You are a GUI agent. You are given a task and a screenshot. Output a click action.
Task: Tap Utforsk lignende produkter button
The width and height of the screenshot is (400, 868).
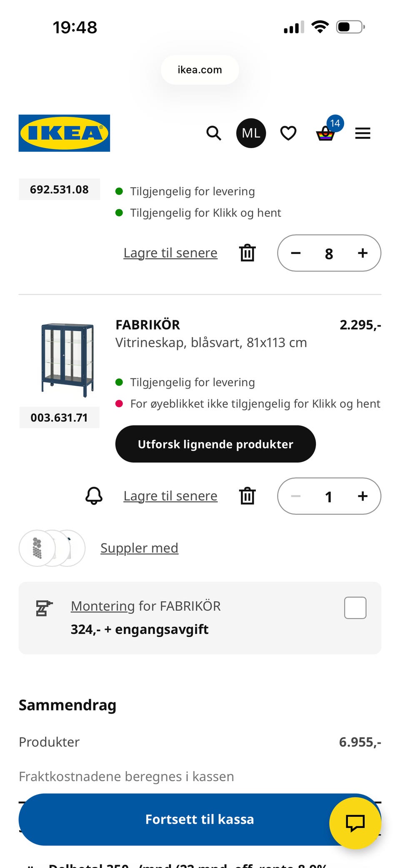pos(215,444)
